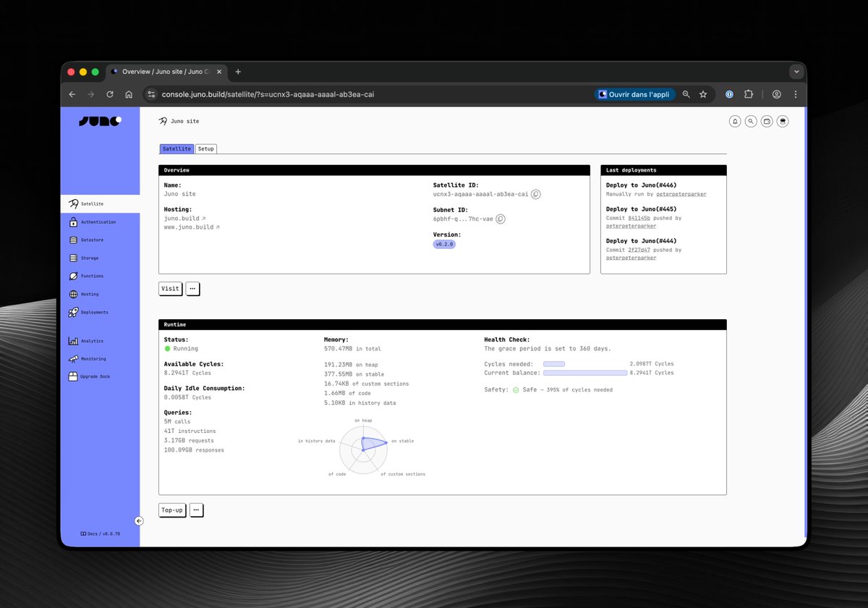
Task: Open the more actions menu next to Top-up
Action: [x=196, y=510]
